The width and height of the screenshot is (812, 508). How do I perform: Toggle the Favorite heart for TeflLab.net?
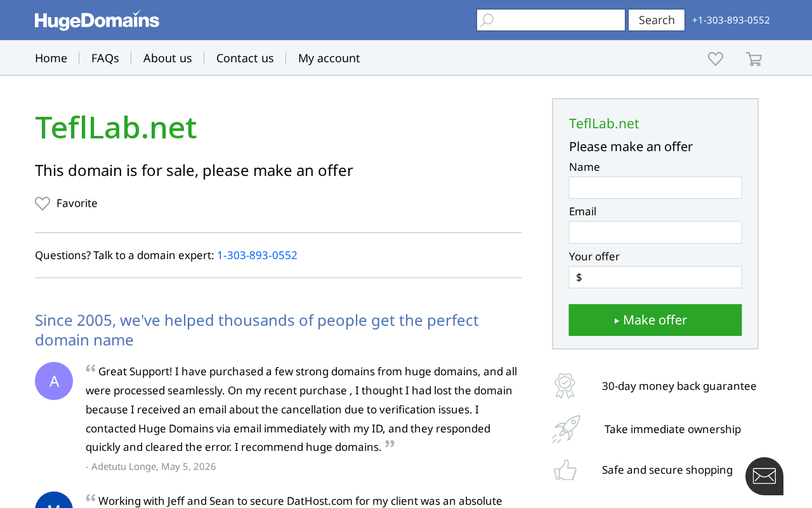point(43,203)
